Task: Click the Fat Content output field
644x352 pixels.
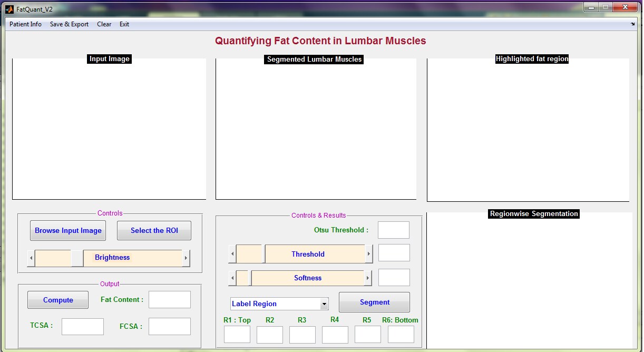Action: [x=170, y=300]
